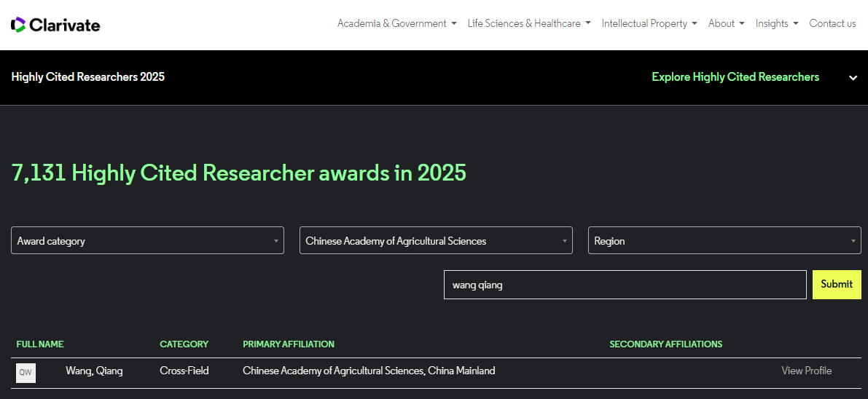
Task: Click the SECONDARY AFFILIATIONS column header
Action: pos(666,344)
